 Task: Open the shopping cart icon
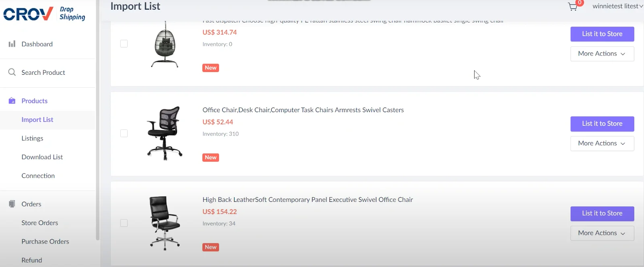[x=572, y=7]
